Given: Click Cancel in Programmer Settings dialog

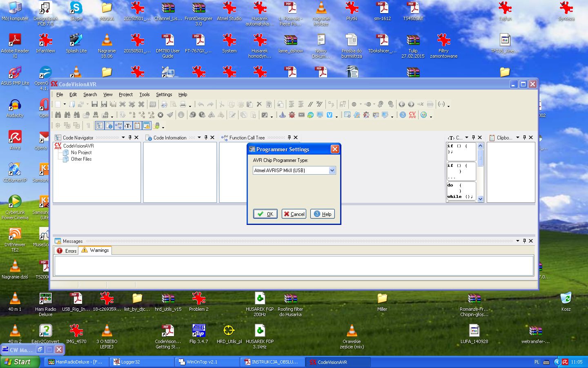Looking at the screenshot, I should pos(294,214).
